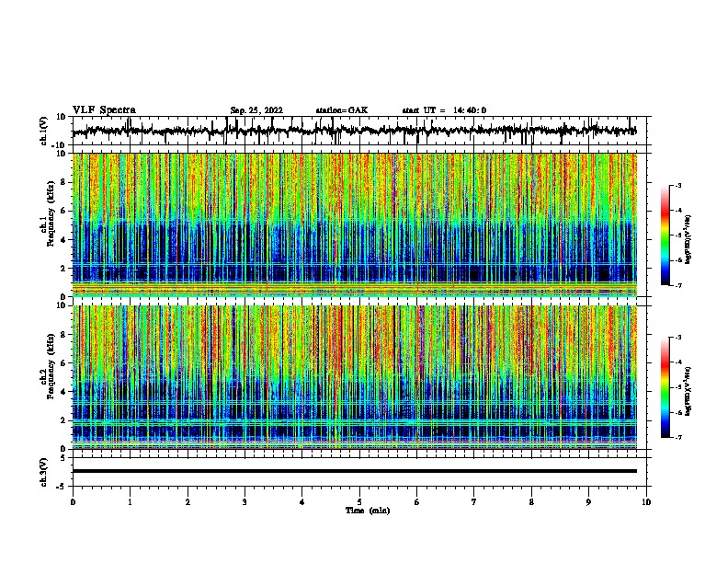Click time axis tick label "3"
Screen dimensions: 728x563
pos(245,502)
